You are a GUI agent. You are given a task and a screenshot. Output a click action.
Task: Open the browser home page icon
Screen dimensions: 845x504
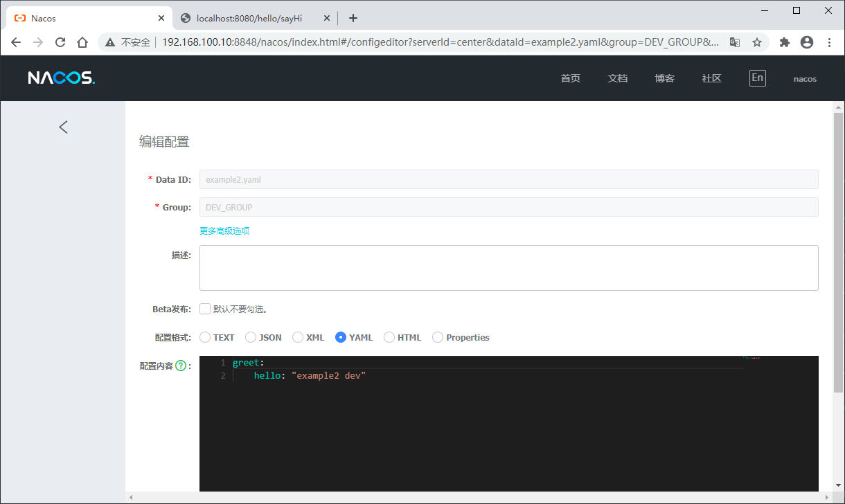click(x=82, y=42)
